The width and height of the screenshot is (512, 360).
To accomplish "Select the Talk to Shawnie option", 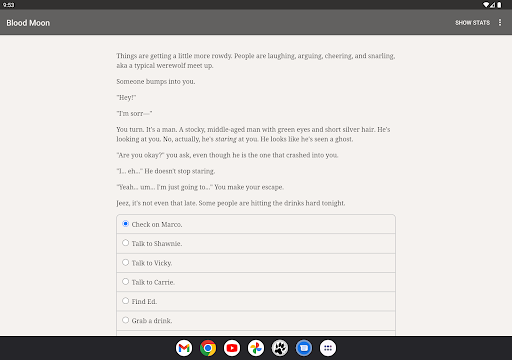I will pos(256,244).
